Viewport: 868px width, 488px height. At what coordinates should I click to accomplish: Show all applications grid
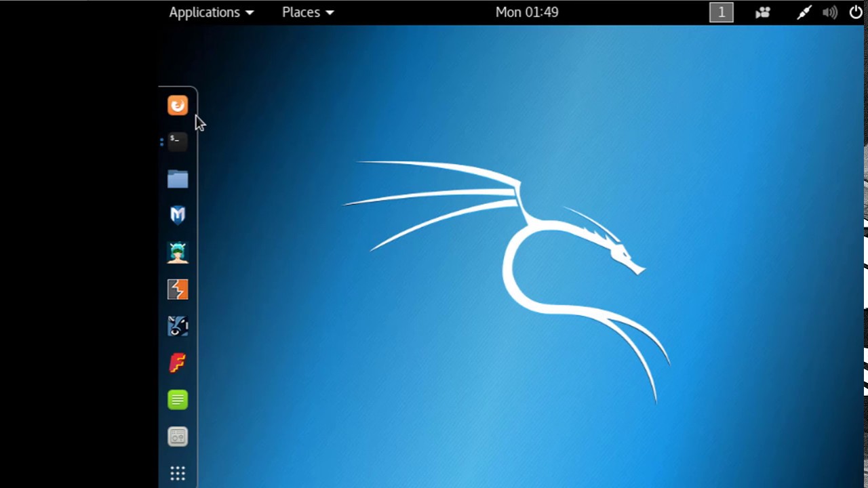[178, 473]
